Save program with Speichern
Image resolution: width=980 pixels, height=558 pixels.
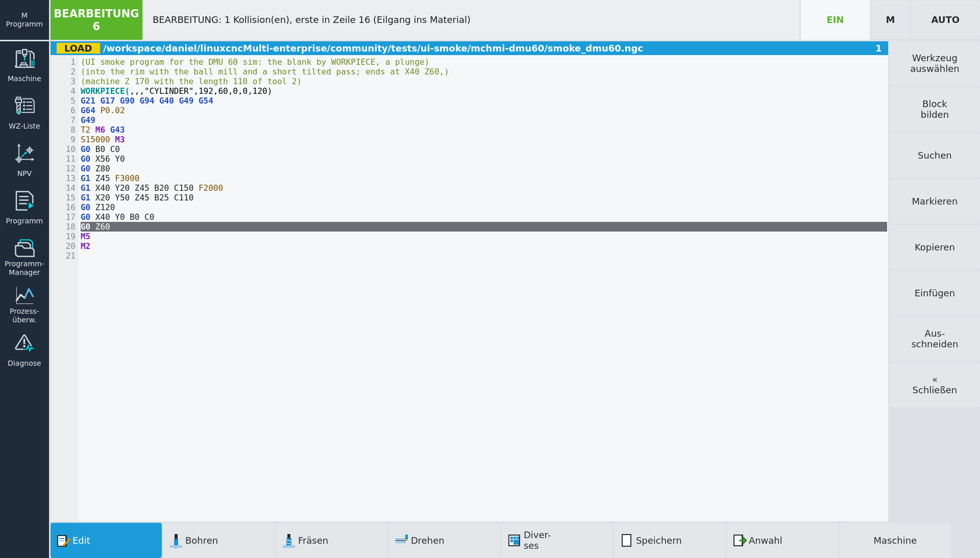[x=670, y=540]
